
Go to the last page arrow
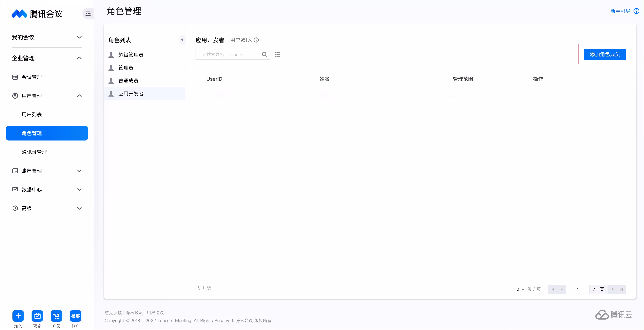[x=621, y=289]
